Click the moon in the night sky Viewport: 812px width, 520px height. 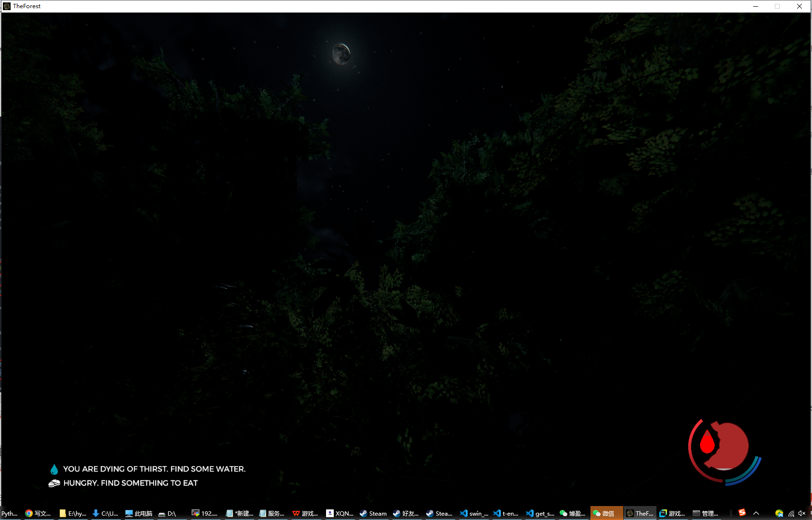341,53
